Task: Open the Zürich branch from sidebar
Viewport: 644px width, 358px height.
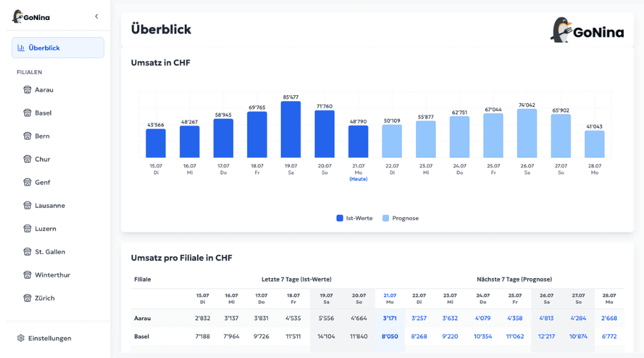Action: 44,298
